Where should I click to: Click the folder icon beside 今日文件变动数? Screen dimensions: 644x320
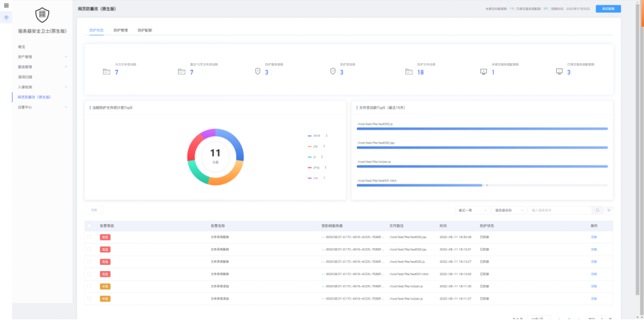pos(107,72)
